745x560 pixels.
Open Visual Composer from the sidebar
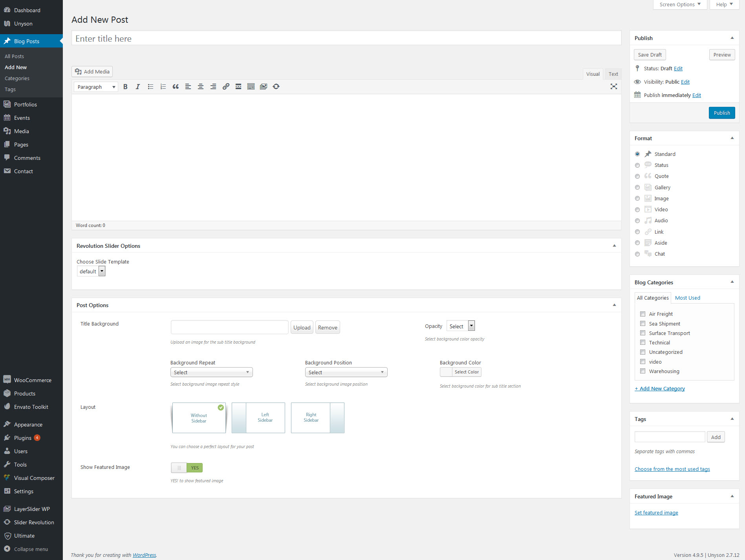(x=35, y=478)
